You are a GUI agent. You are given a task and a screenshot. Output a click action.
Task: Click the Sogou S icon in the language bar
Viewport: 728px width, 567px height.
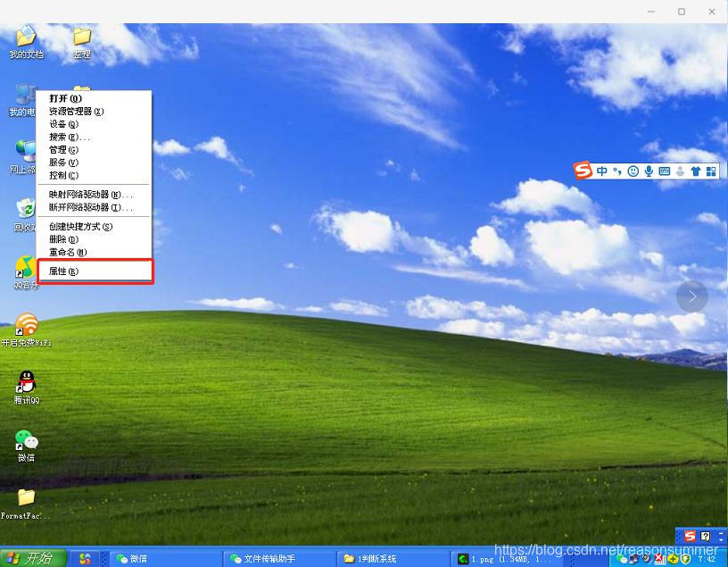point(690,536)
